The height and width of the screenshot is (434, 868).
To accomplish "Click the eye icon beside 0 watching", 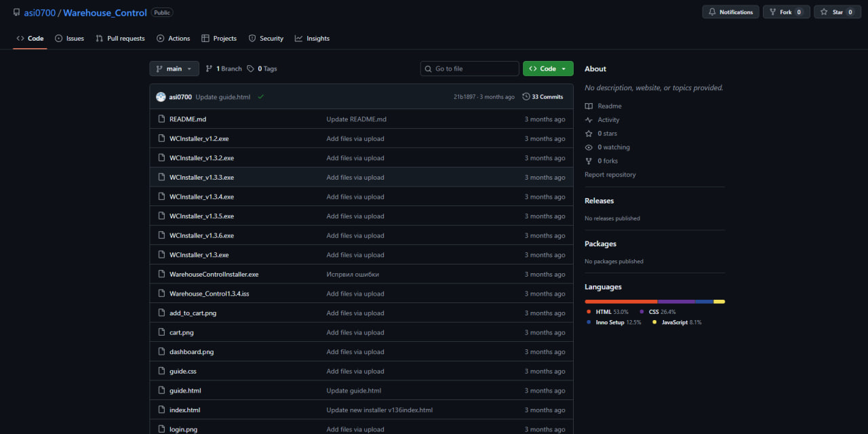I will (x=589, y=147).
